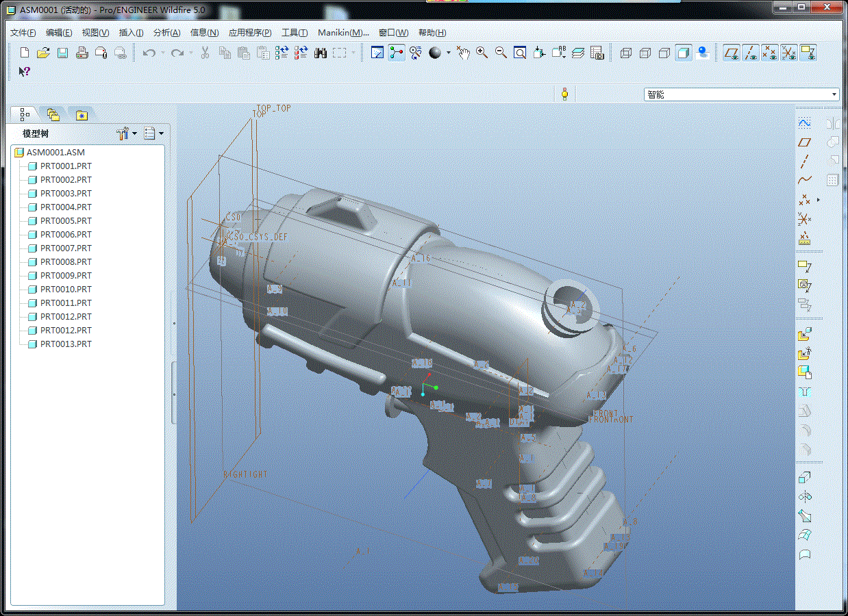This screenshot has width=848, height=616.
Task: Select the Zoom In magnifier tool
Action: pyautogui.click(x=482, y=53)
